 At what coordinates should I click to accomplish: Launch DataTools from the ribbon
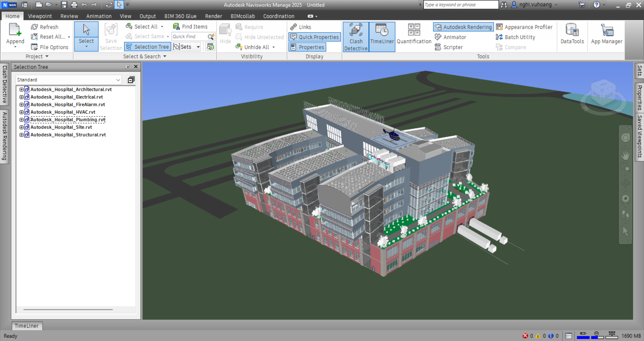(x=572, y=34)
